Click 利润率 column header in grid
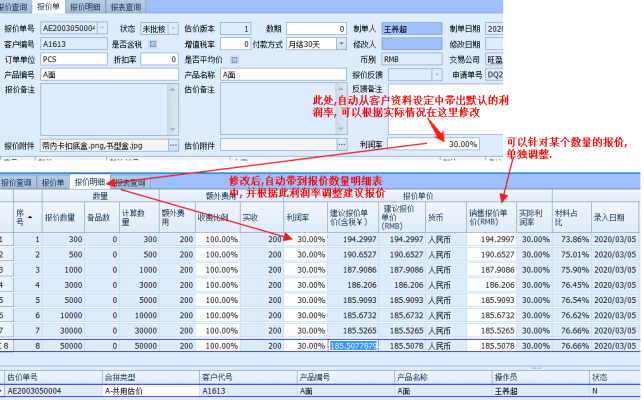 coord(306,217)
